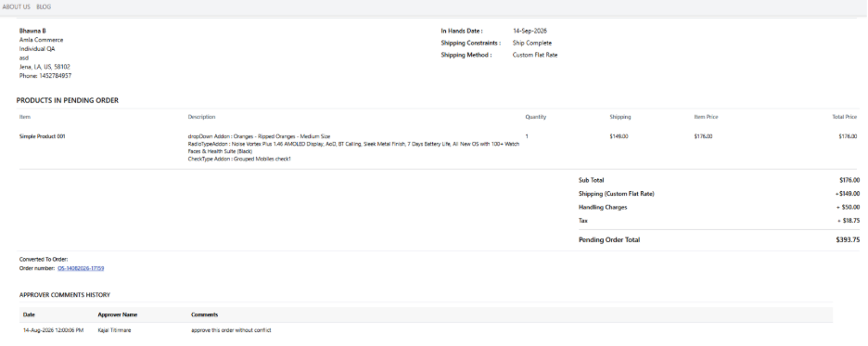
Task: Click the Individual QA address line
Action: click(x=37, y=49)
